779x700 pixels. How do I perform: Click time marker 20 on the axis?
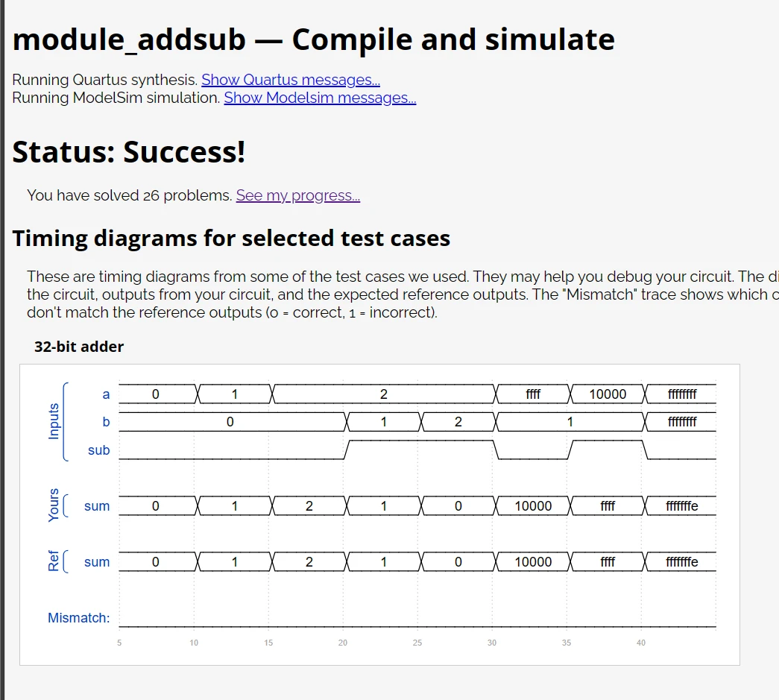pyautogui.click(x=343, y=643)
